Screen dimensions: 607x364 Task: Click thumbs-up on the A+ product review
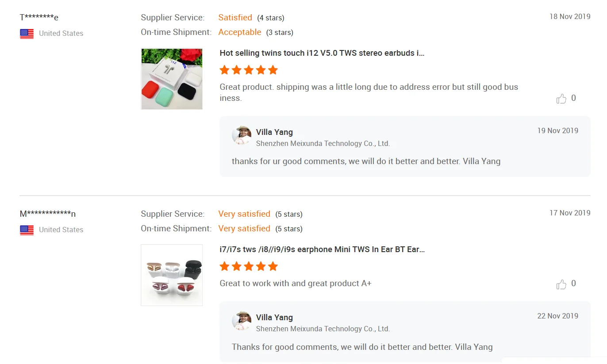click(x=561, y=284)
